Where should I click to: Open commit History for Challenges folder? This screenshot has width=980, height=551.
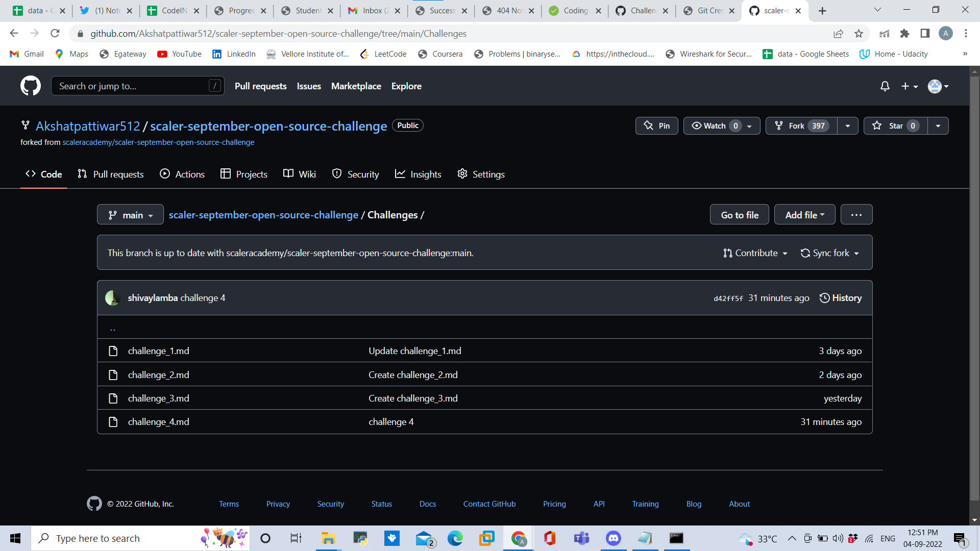tap(840, 297)
